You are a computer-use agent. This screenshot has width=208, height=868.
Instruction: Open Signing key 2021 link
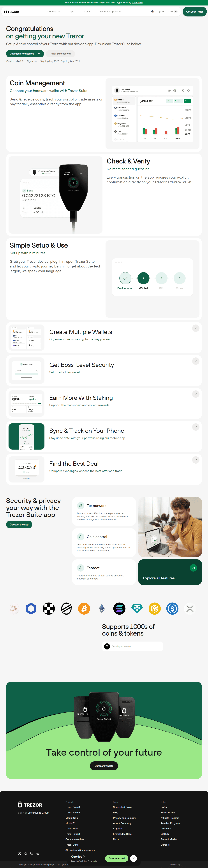(70, 61)
